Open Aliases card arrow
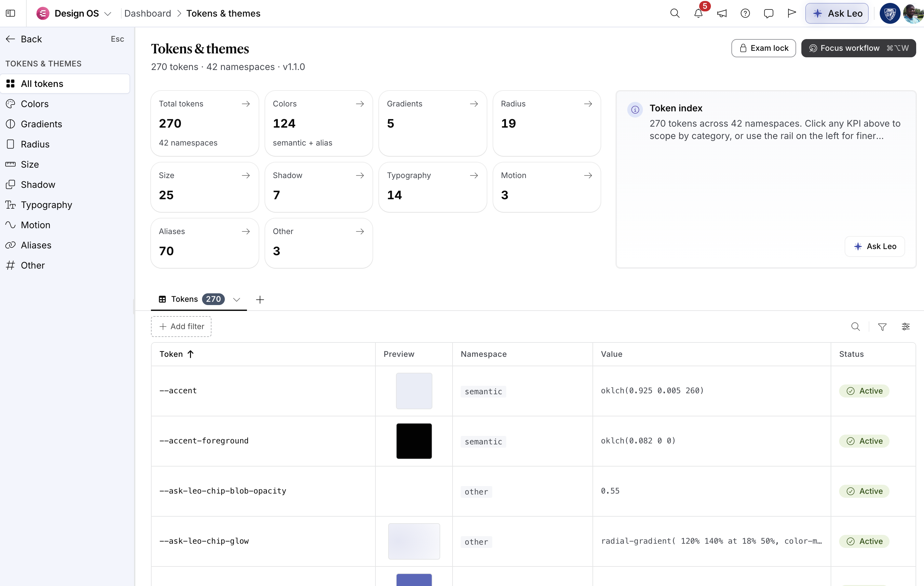924x586 pixels. (246, 231)
